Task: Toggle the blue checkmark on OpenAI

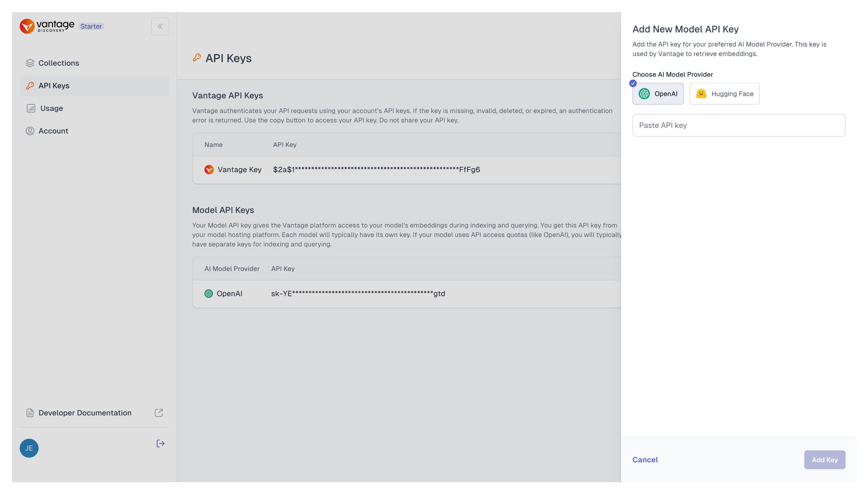Action: click(633, 84)
